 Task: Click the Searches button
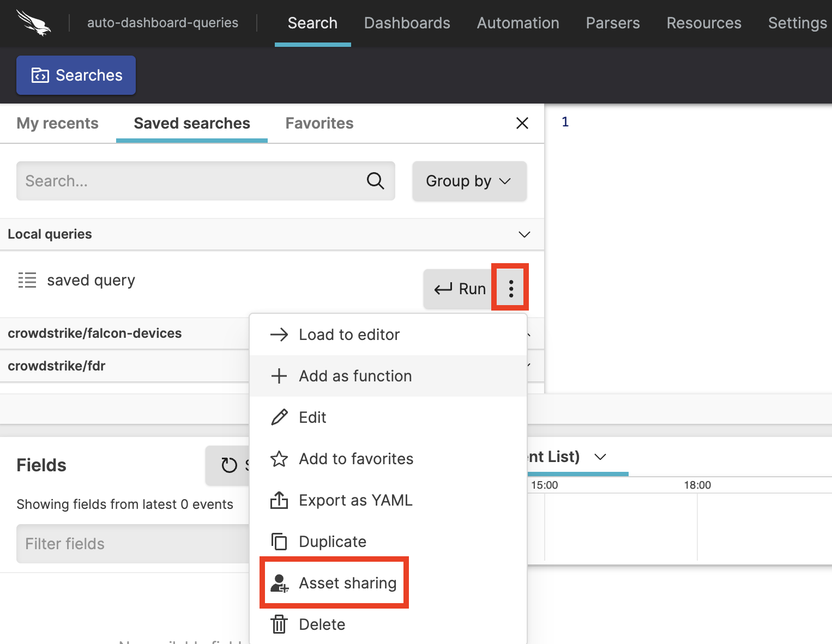tap(76, 75)
